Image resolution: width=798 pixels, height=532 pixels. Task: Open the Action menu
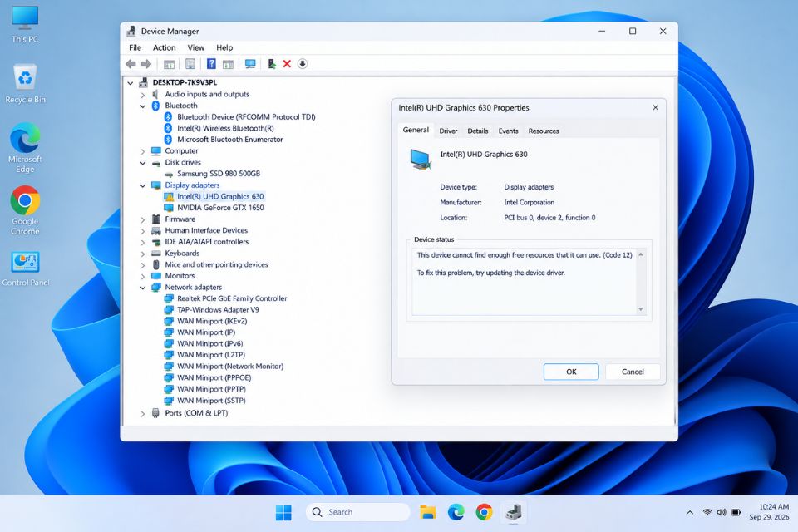click(164, 47)
